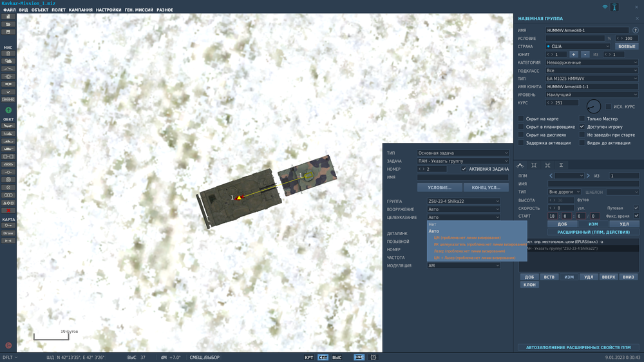Image resolution: width=644 pixels, height=362 pixels.
Task: Open the route waypoints tab icon
Action: pos(520,165)
